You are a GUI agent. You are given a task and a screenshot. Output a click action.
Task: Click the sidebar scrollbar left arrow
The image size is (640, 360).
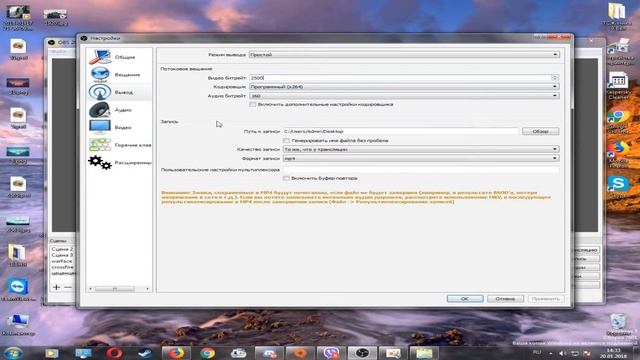91,289
